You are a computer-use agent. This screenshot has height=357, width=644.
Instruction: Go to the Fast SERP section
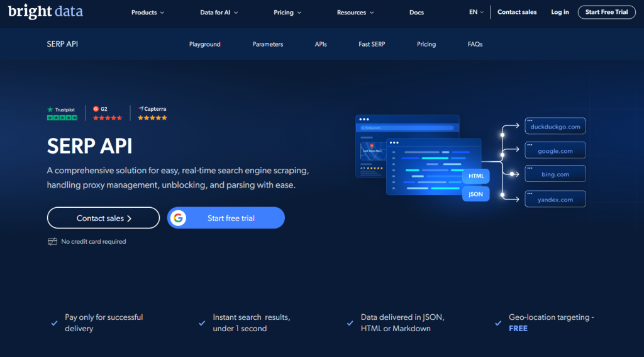372,44
